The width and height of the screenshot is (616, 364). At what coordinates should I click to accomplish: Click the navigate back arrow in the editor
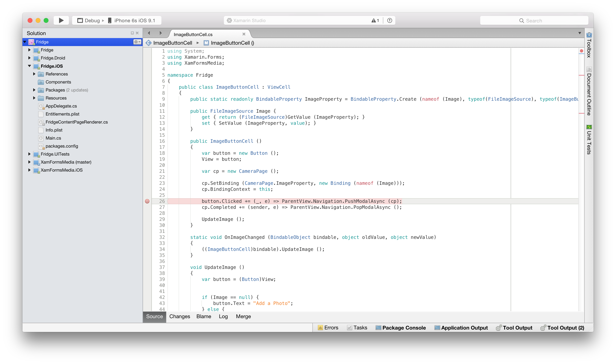click(149, 33)
